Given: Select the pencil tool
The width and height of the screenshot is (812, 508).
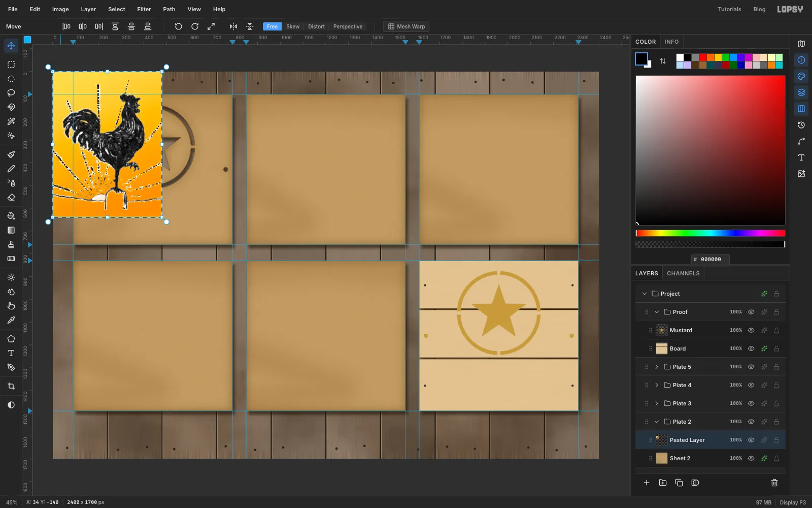Looking at the screenshot, I should coord(11,169).
